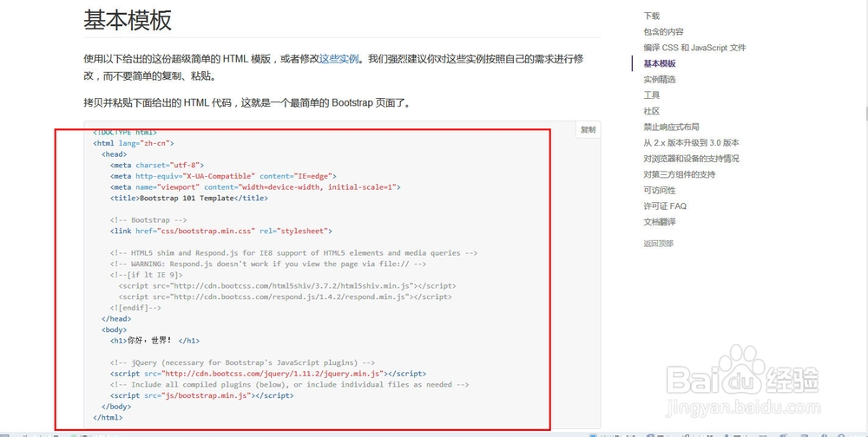This screenshot has height=437, width=868.
Task: Select 基本模板 in sidebar navigation
Action: 660,63
